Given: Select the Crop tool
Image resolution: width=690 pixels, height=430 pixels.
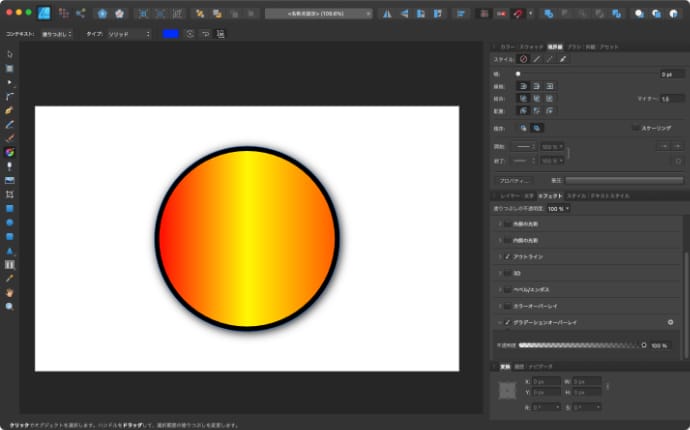Looking at the screenshot, I should coord(9,194).
